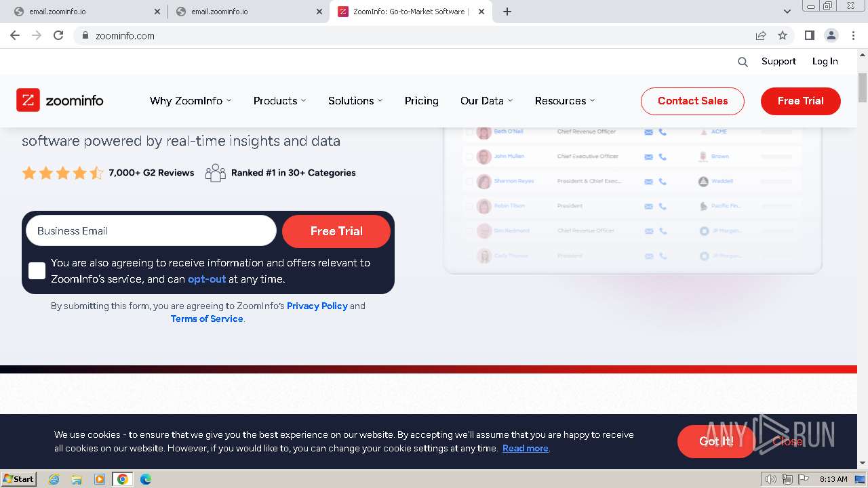Launch Microsoft Edge from the taskbar

click(146, 479)
